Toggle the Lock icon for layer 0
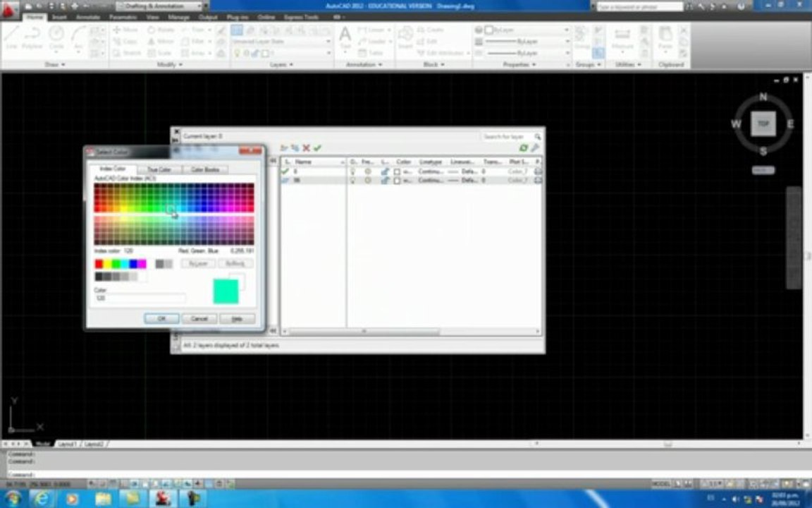This screenshot has height=508, width=812. pos(384,171)
